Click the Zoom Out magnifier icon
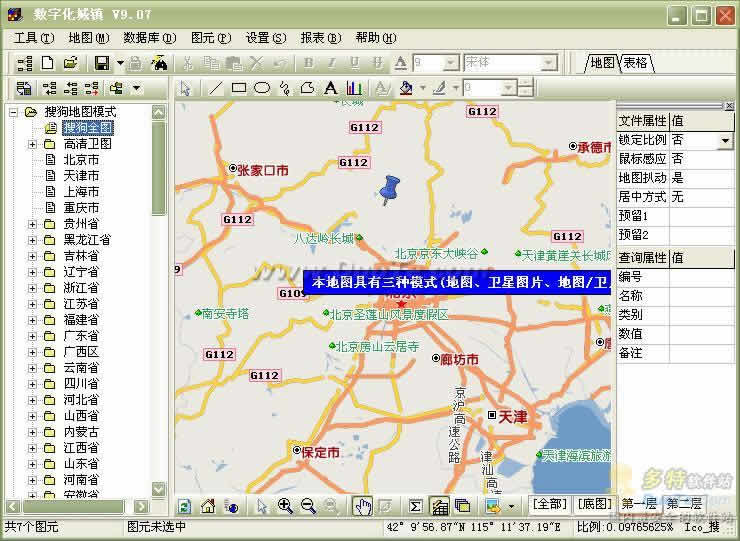The height and width of the screenshot is (541, 740). tap(308, 506)
